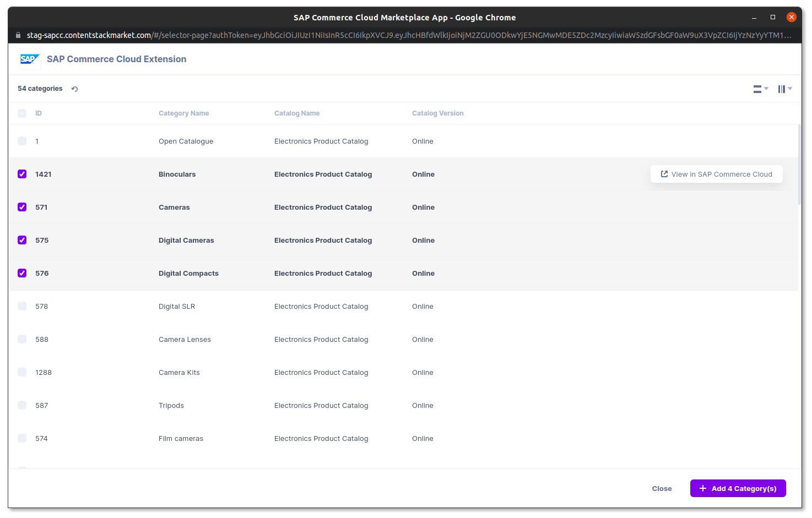
Task: Check the Open Catalogue row checkbox
Action: pyautogui.click(x=22, y=141)
